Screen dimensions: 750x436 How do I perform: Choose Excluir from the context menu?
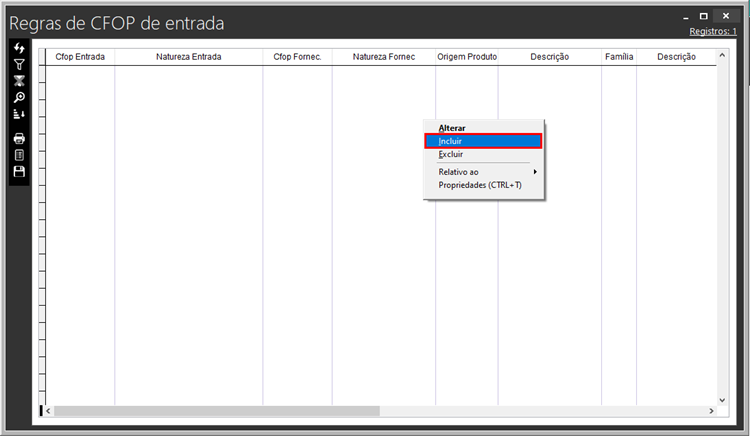point(484,154)
